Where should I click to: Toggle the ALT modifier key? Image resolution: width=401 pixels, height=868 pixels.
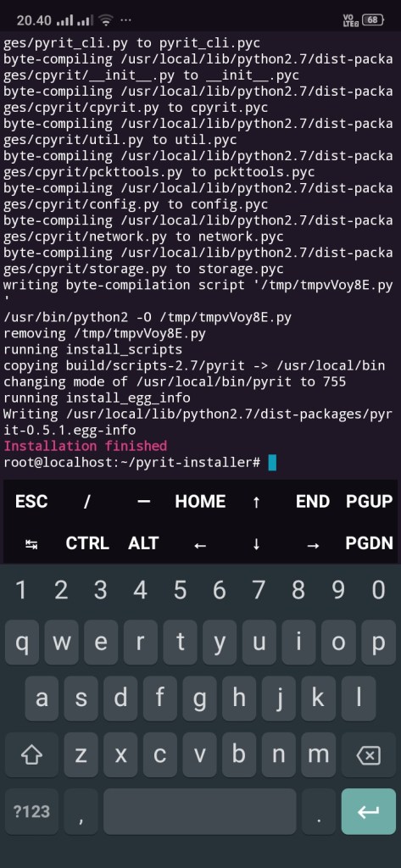(x=143, y=543)
